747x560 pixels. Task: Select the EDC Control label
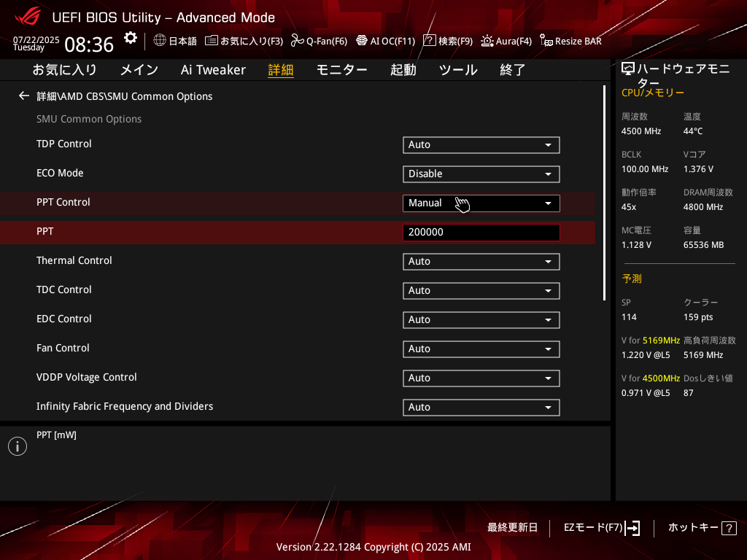(64, 319)
